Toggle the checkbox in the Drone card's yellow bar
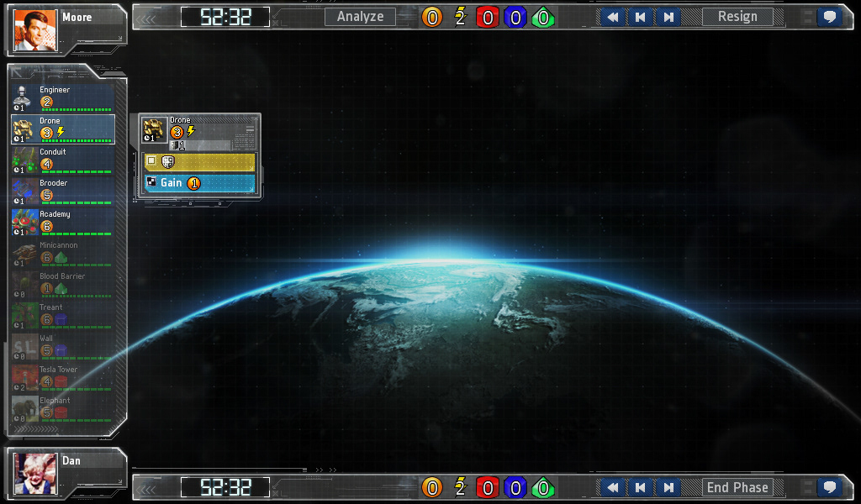The height and width of the screenshot is (504, 861). pyautogui.click(x=151, y=160)
